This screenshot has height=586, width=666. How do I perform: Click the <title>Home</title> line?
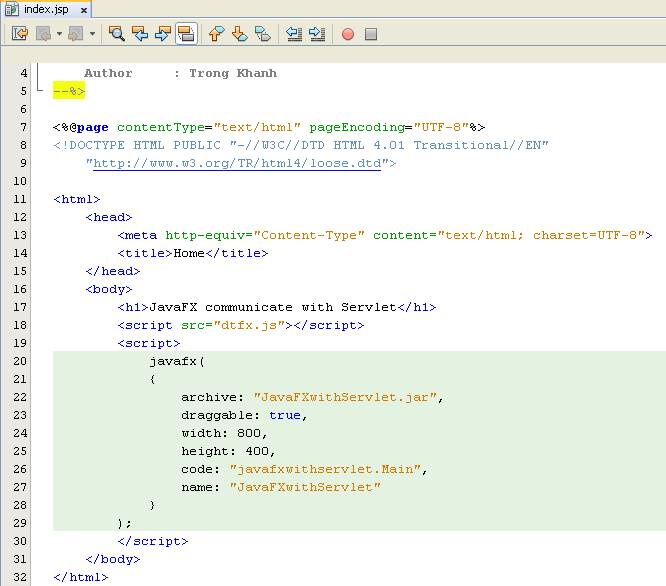(193, 253)
